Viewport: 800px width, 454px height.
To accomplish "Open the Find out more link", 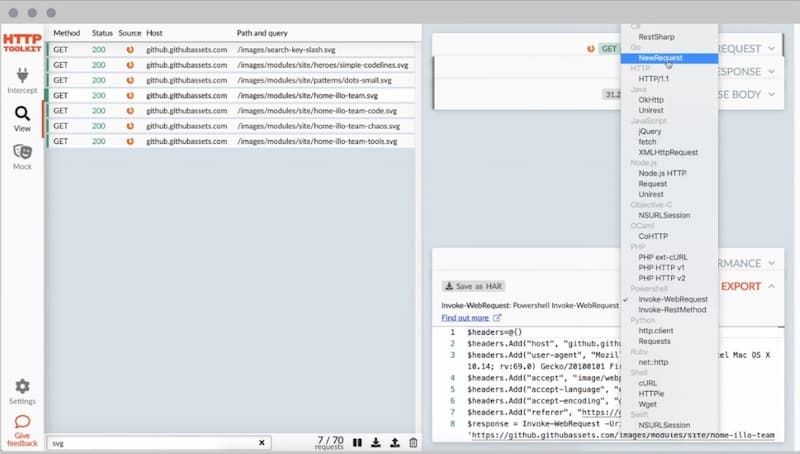I will [465, 317].
